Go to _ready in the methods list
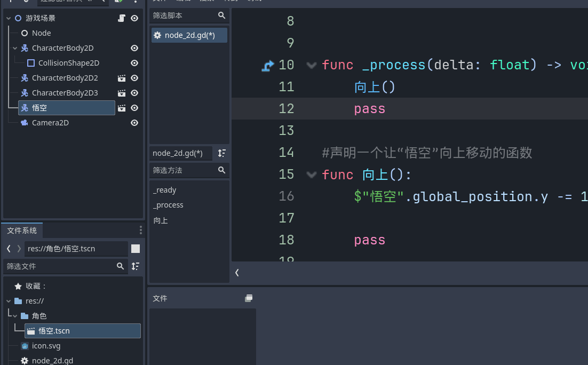The height and width of the screenshot is (365, 588). click(x=164, y=190)
